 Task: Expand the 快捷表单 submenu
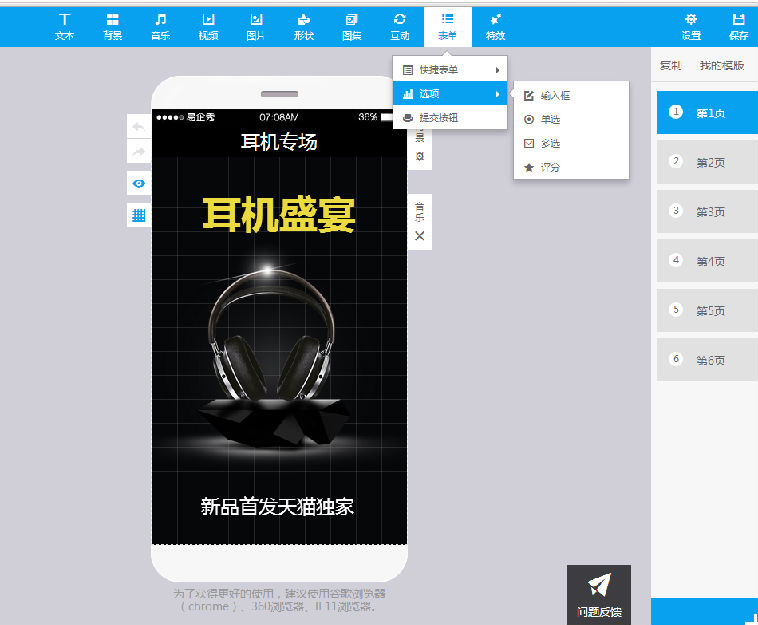coord(450,70)
